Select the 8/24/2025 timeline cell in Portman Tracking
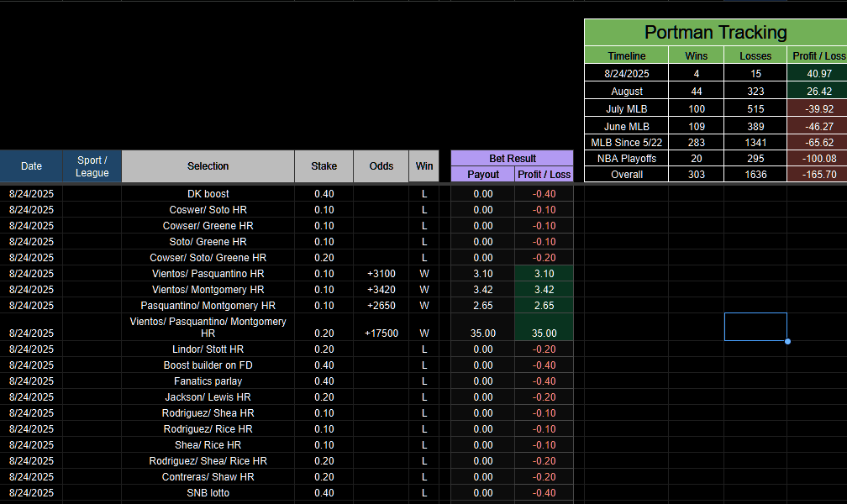The height and width of the screenshot is (504, 847). [x=627, y=73]
